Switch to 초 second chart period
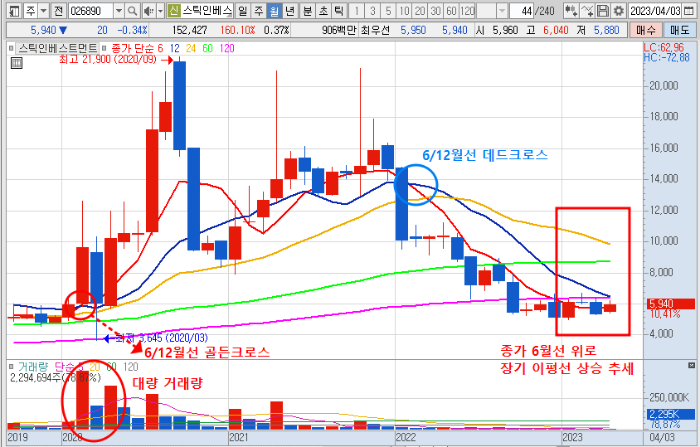Viewport: 700px width, 447px height. pyautogui.click(x=324, y=11)
